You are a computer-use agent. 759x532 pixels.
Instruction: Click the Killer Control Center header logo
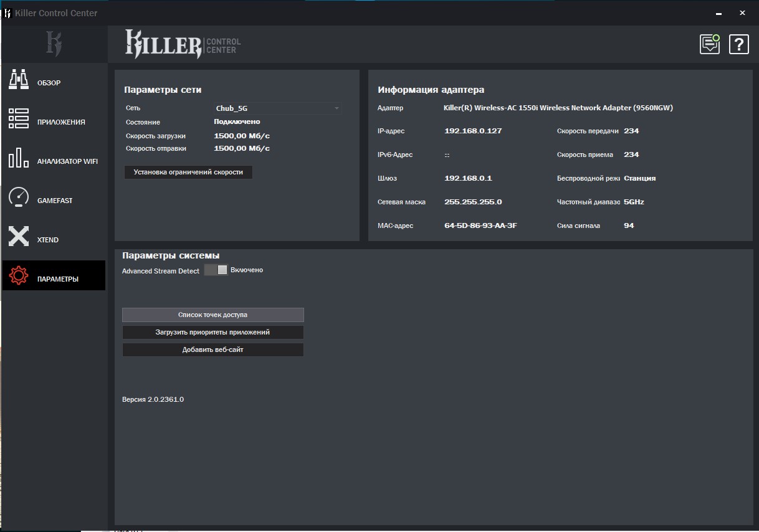coord(183,44)
